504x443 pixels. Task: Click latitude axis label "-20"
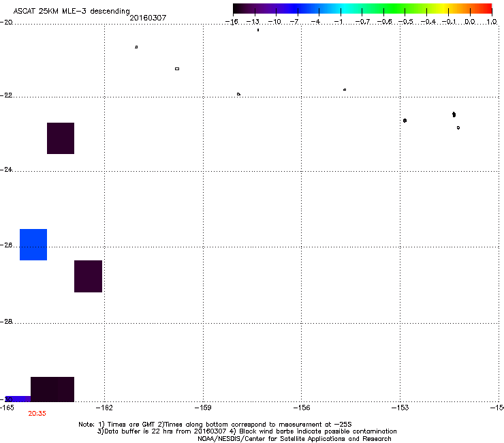pyautogui.click(x=6, y=22)
